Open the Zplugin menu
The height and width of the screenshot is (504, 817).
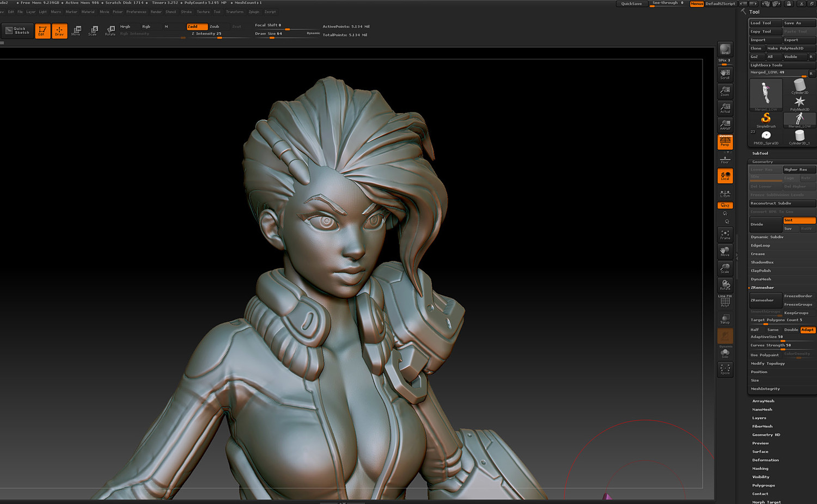[x=254, y=11]
